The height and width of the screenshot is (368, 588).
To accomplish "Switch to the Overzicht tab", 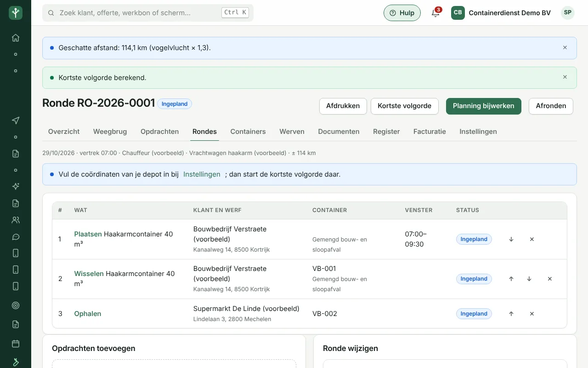I will (x=64, y=132).
